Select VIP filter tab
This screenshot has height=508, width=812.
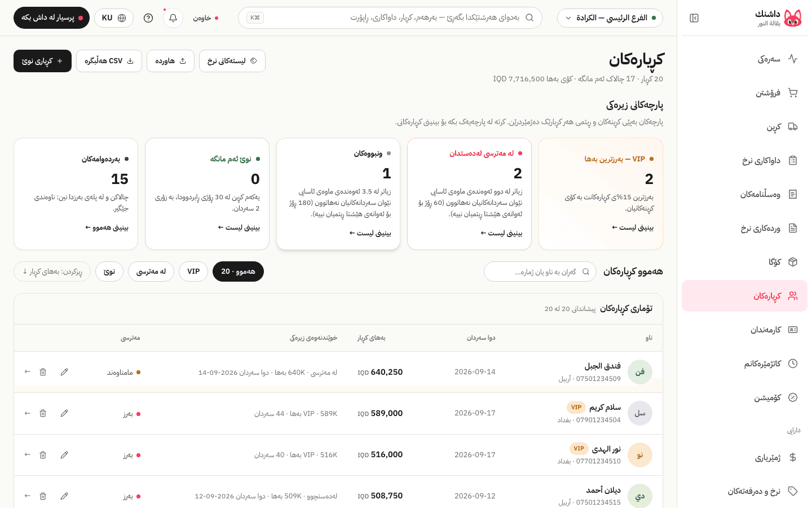(193, 271)
